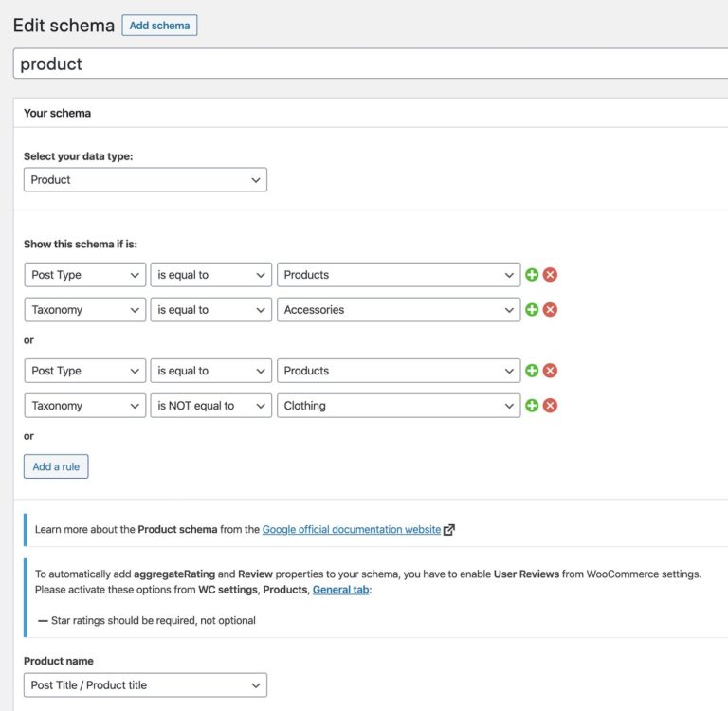The height and width of the screenshot is (711, 728).
Task: Open the first Taxonomy condition dropdown
Action: click(85, 310)
